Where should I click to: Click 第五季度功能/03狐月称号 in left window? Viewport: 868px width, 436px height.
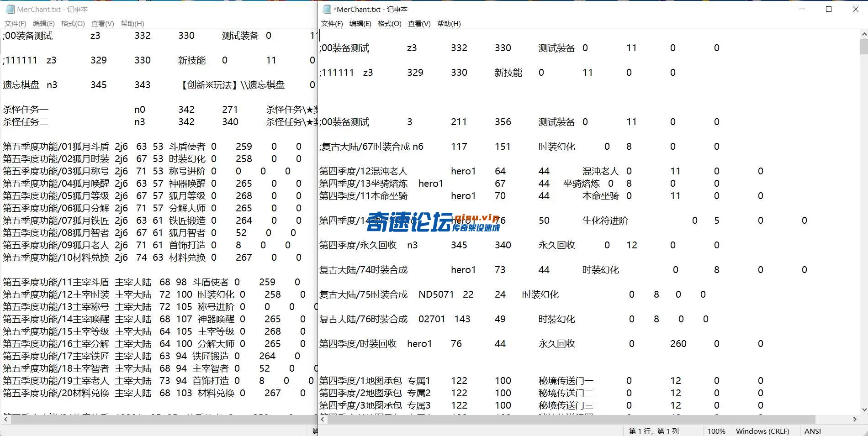tap(56, 171)
